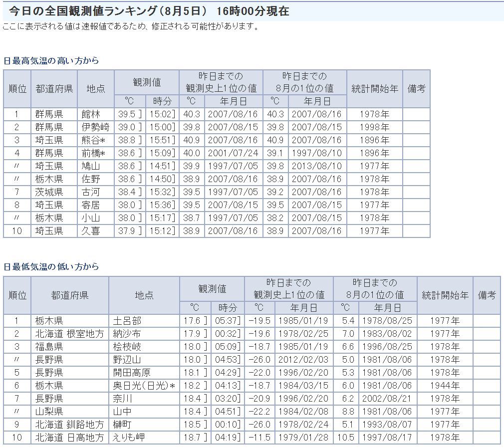Select the 鳩山 location entry

coord(91,166)
